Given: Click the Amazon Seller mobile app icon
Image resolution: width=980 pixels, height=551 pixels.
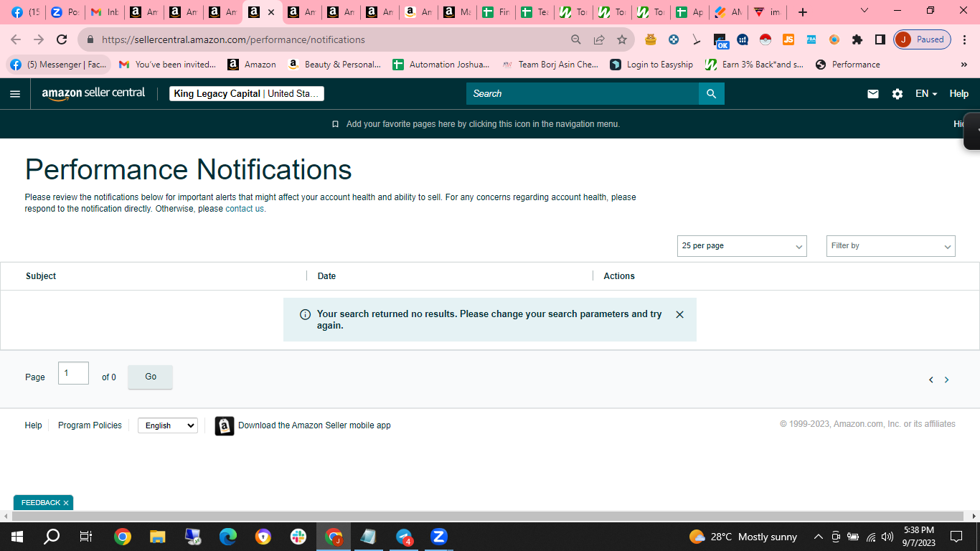Looking at the screenshot, I should click(225, 426).
